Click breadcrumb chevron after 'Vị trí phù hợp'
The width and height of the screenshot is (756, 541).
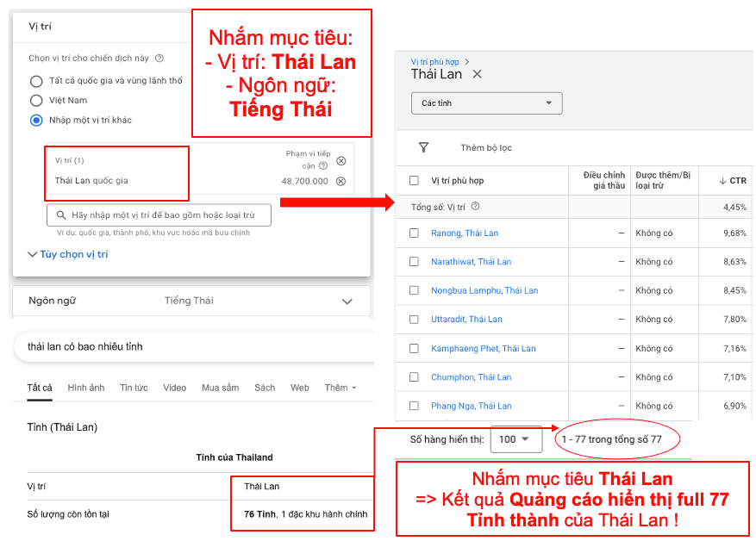pyautogui.click(x=466, y=62)
